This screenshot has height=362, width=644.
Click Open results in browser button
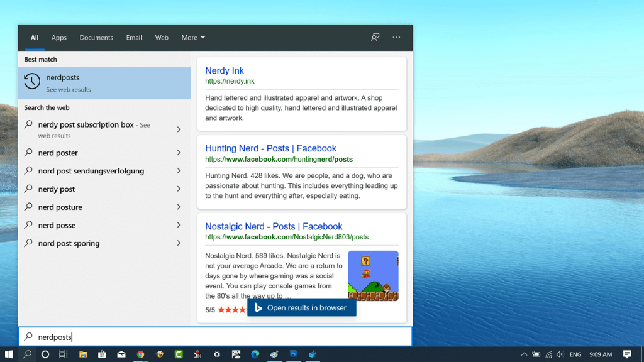click(302, 307)
